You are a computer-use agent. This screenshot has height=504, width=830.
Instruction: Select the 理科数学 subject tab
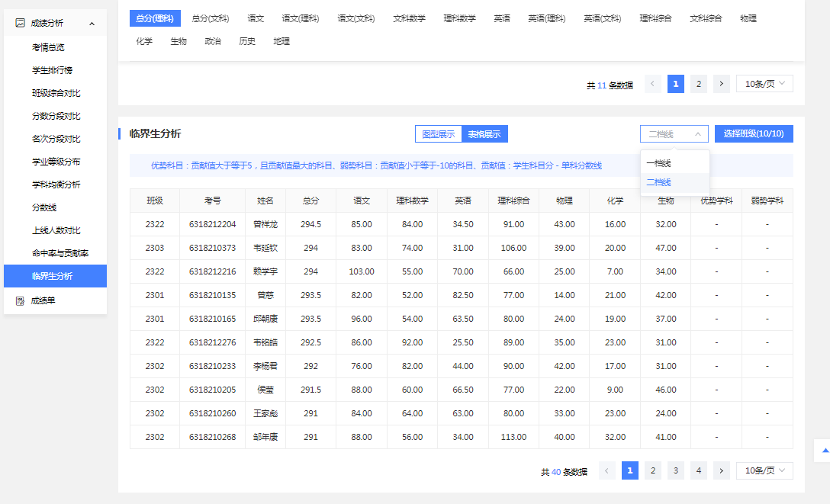point(459,18)
